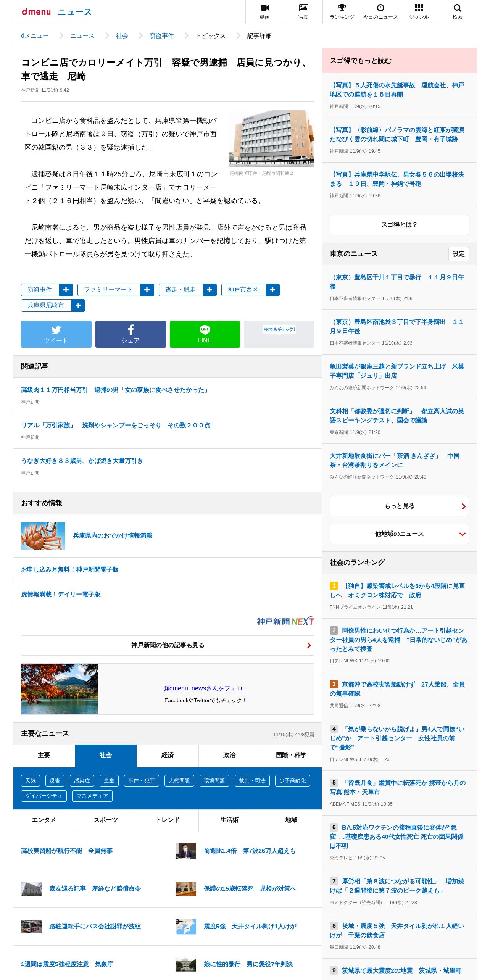The width and height of the screenshot is (490, 980).
Task: Select the 社会 news tab
Action: tap(106, 755)
